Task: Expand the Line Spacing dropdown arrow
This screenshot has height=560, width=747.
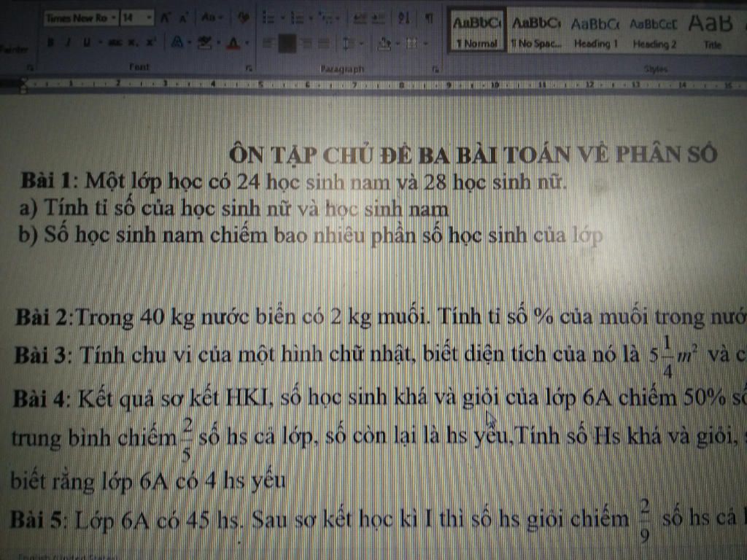Action: point(362,44)
